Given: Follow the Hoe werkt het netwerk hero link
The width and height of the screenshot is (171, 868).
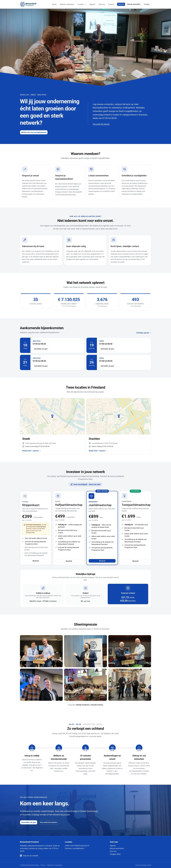Looking at the screenshot, I should pos(101,124).
